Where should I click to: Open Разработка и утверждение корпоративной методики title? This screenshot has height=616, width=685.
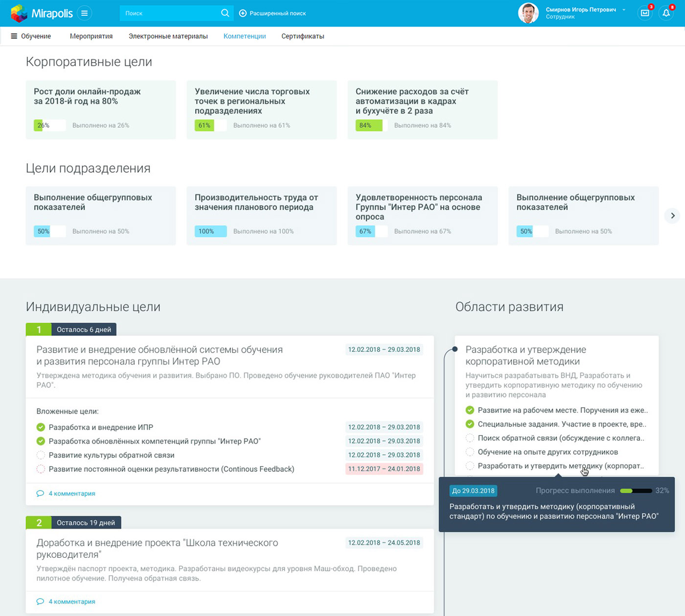[x=526, y=355]
